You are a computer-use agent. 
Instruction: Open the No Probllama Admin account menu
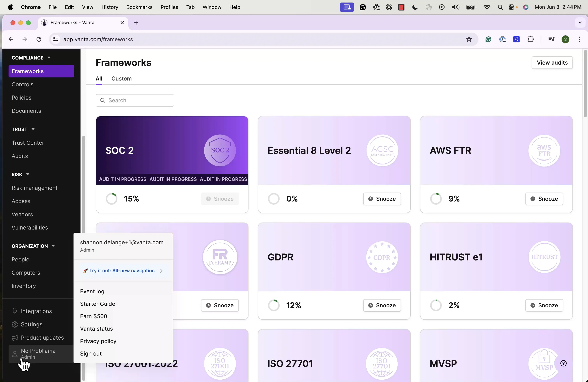pyautogui.click(x=41, y=354)
